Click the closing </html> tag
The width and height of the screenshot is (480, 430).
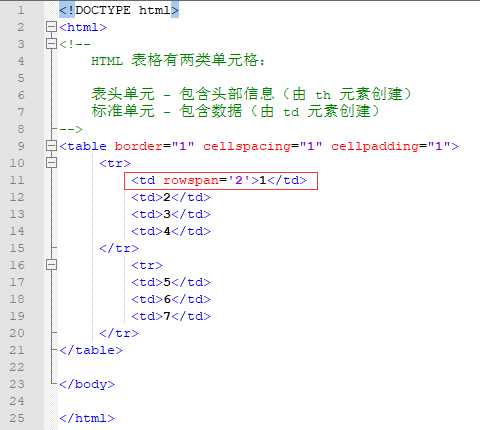(87, 418)
